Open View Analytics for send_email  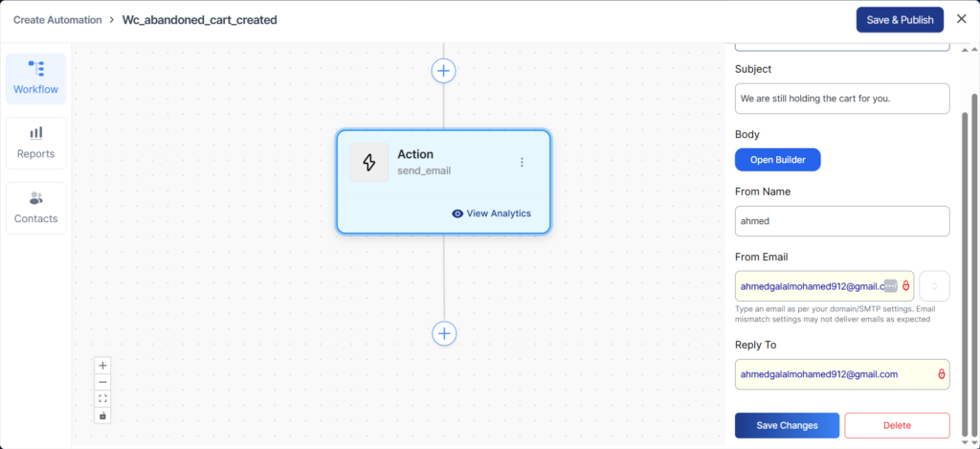[x=491, y=213]
